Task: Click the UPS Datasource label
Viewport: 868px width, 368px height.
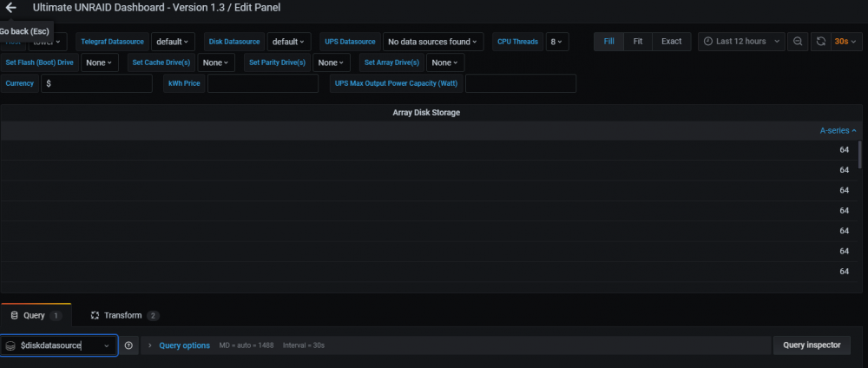Action: pos(351,42)
